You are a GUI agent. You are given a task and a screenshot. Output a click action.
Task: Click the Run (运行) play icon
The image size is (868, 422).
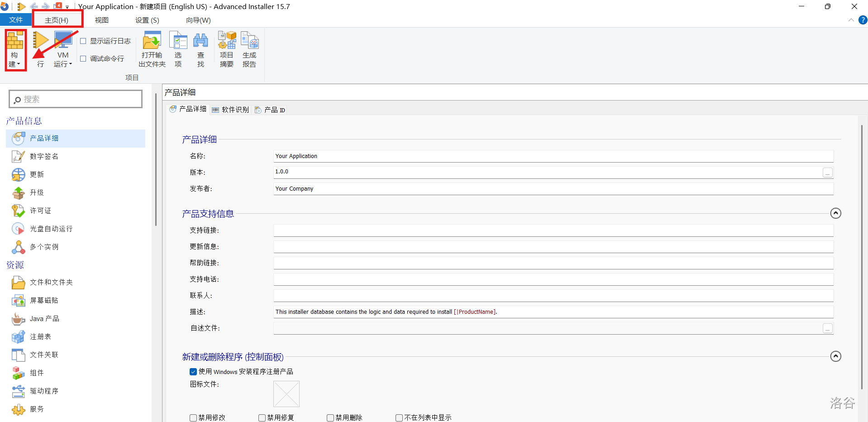pos(40,42)
